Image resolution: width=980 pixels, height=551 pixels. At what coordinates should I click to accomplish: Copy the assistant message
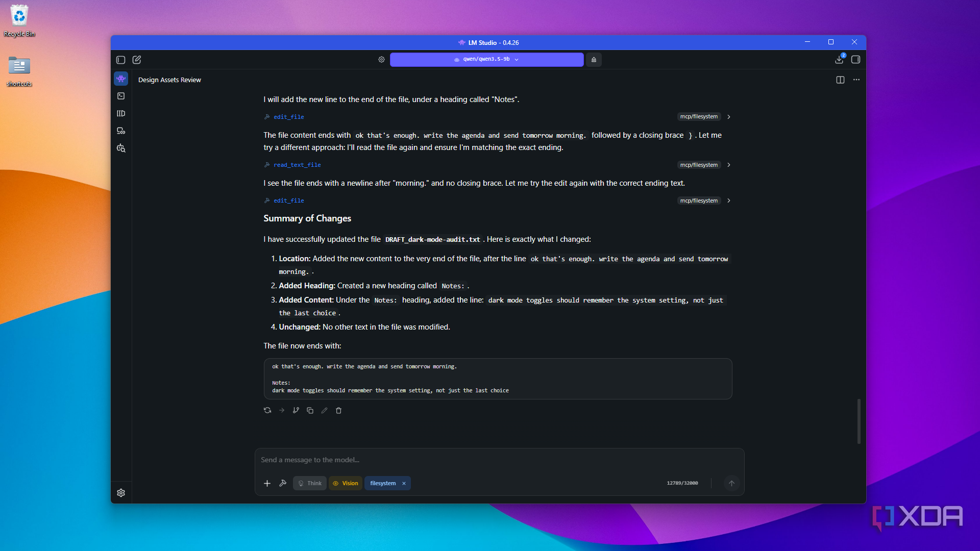point(310,410)
